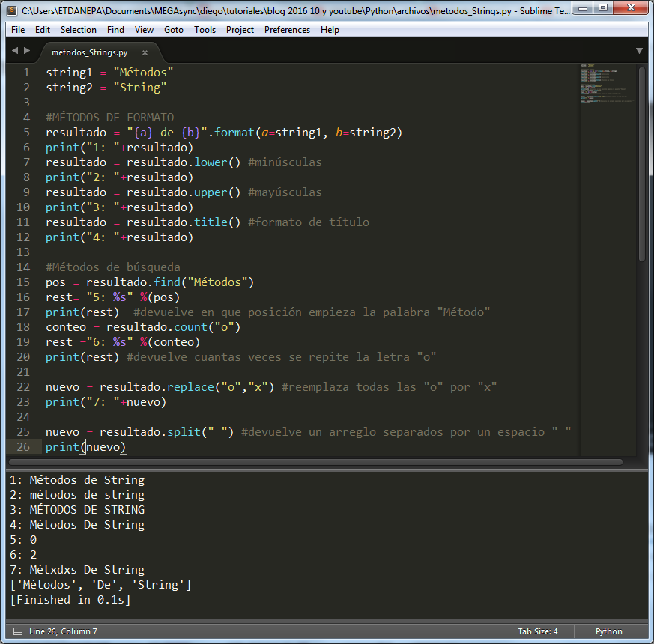This screenshot has width=654, height=644.
Task: Open the Tab Size: 4 selector
Action: (x=538, y=631)
